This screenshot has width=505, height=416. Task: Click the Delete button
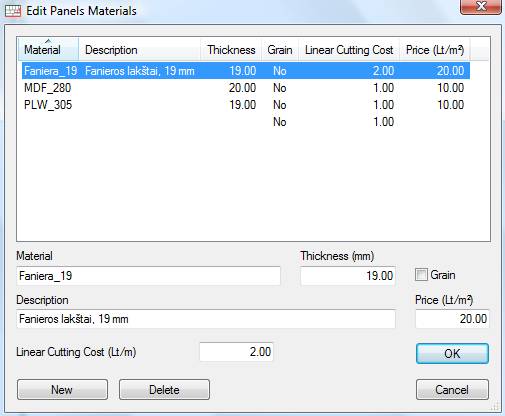(x=164, y=389)
